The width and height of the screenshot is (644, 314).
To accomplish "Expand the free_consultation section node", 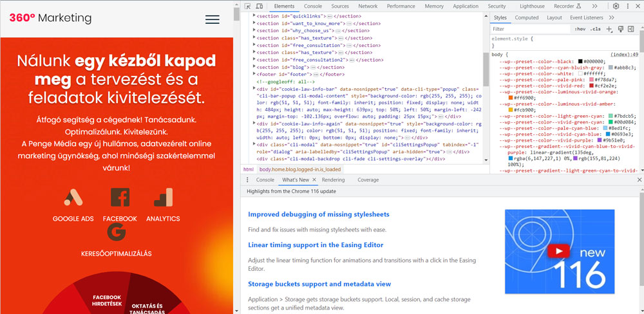I will tap(254, 45).
